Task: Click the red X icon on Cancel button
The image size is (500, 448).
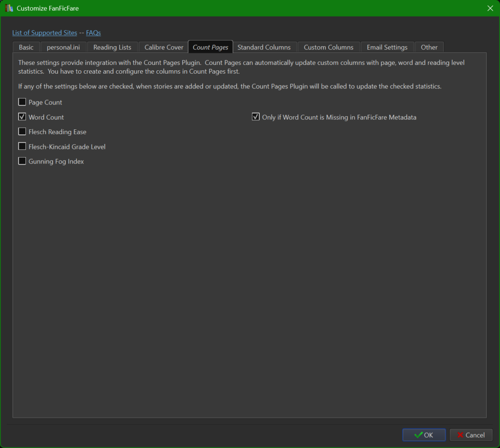Action: [461, 435]
